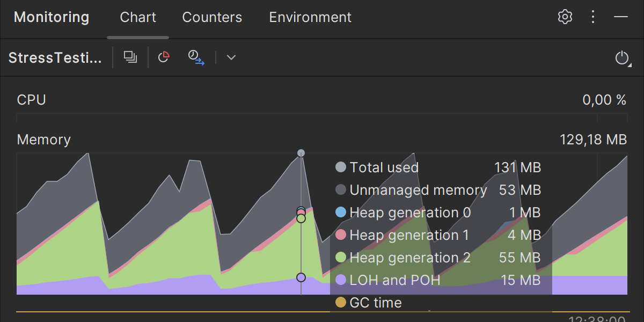This screenshot has height=322, width=644.
Task: Click the Heap generation 0 blue swatch
Action: click(x=341, y=213)
